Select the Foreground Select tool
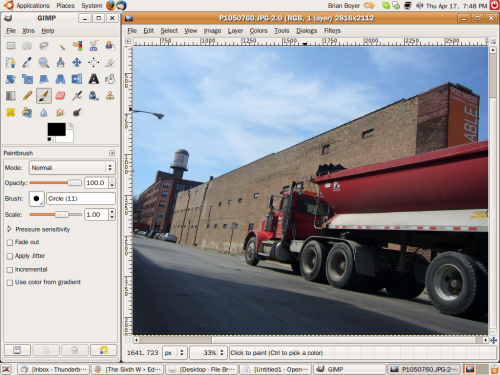 pyautogui.click(x=110, y=45)
